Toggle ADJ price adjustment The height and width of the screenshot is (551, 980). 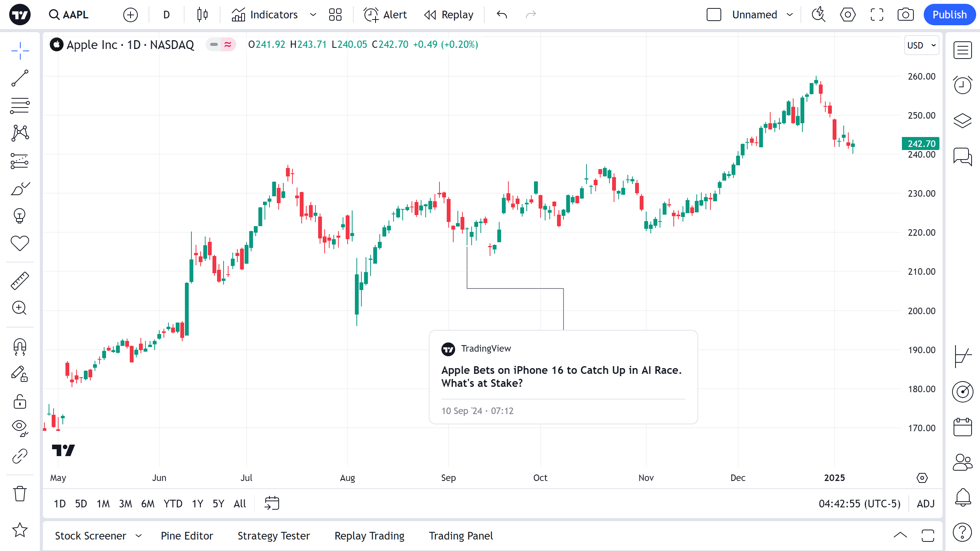click(x=926, y=504)
